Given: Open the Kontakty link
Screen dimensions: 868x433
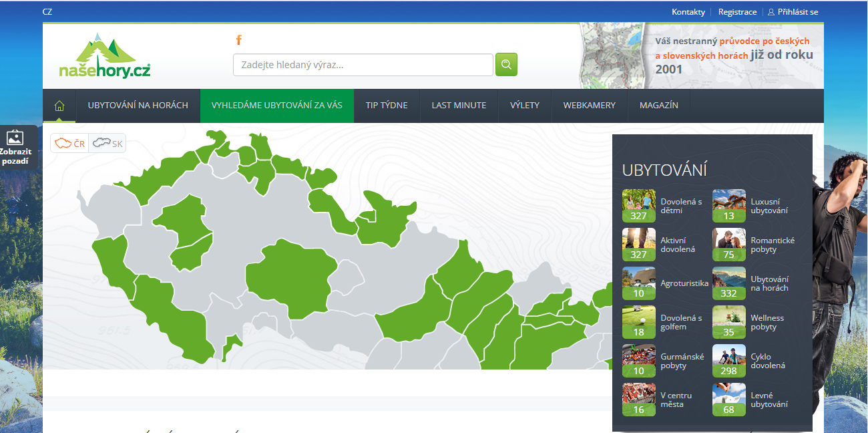Looking at the screenshot, I should [688, 11].
